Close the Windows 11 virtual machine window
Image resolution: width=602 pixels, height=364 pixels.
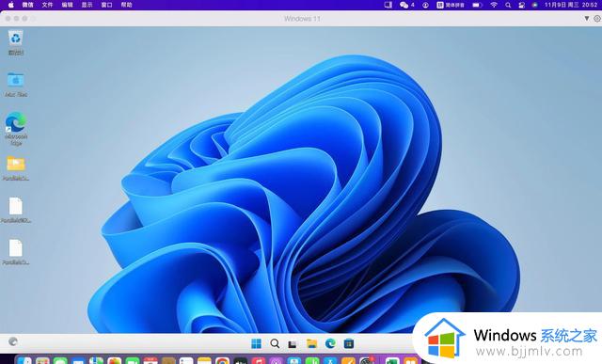8,19
